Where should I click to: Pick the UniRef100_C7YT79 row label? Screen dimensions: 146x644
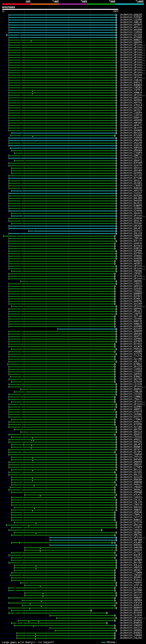[x=131, y=357]
